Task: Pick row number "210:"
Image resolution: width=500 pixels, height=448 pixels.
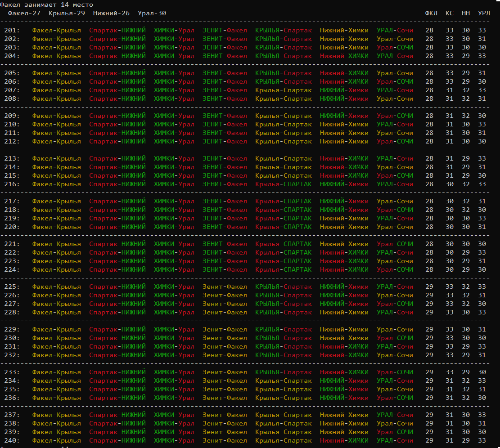Action: 12,124
